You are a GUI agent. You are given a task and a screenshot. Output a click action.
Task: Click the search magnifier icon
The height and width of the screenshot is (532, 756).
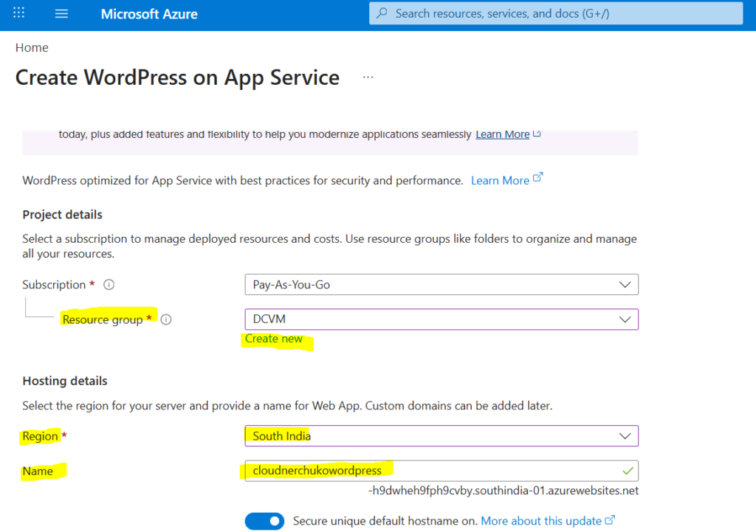tap(382, 13)
